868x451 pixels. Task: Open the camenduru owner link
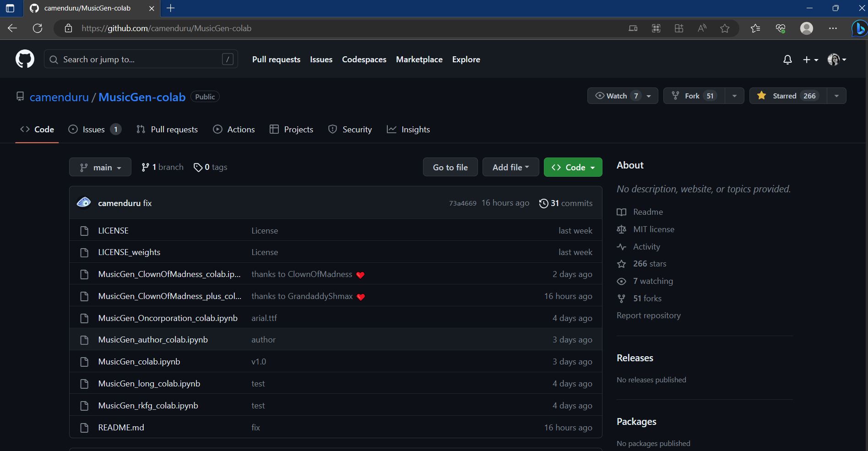(x=59, y=97)
